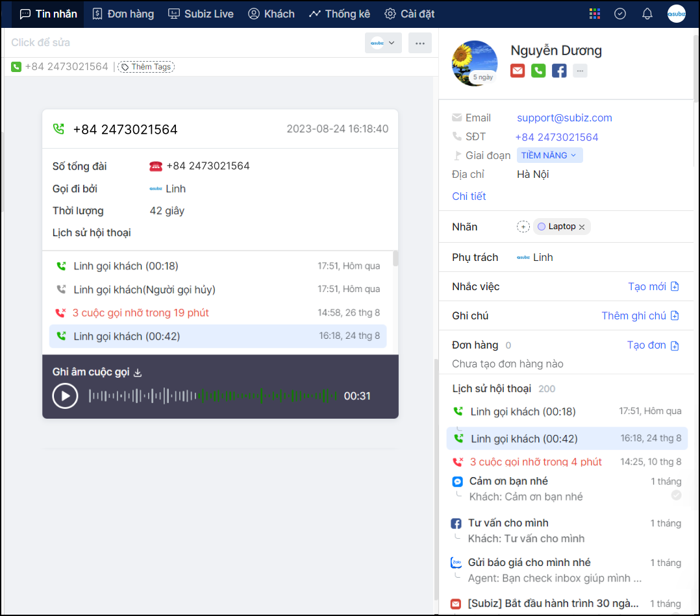The height and width of the screenshot is (616, 700).
Task: Open the Facebook icon in contact header
Action: tap(559, 71)
